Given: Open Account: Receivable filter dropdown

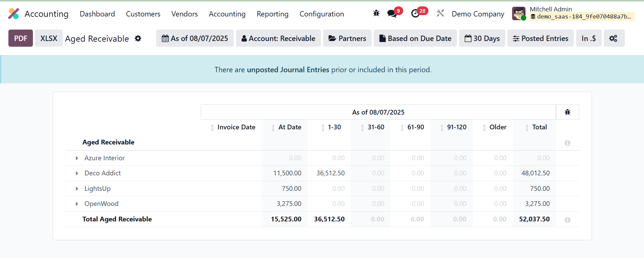Looking at the screenshot, I should point(278,38).
